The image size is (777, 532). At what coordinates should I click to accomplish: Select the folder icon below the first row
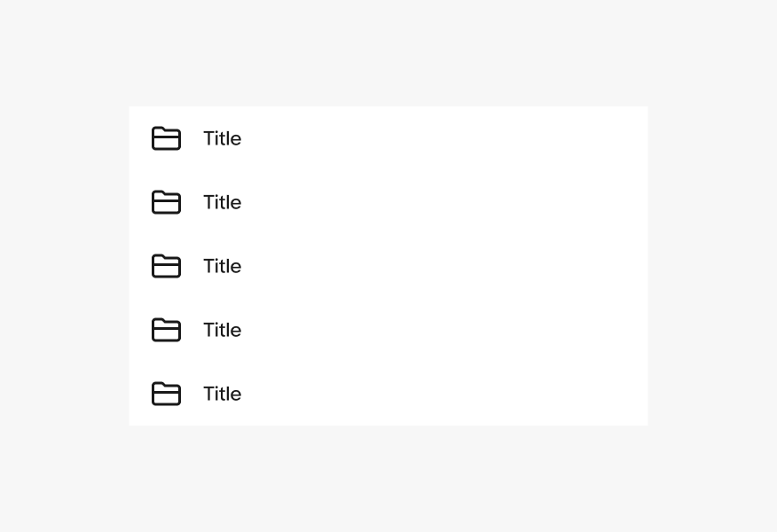[166, 202]
